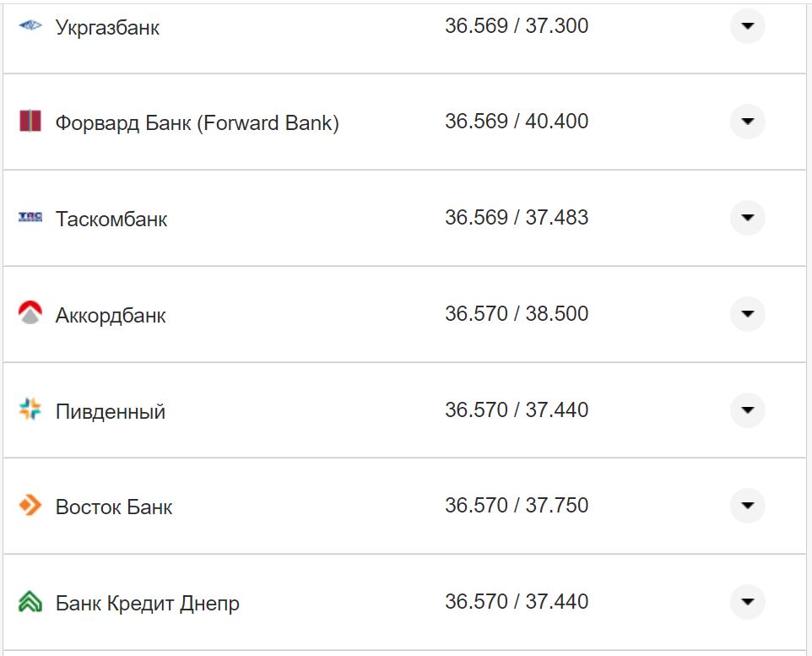The image size is (812, 656).
Task: Expand the Таскомбанк dropdown arrow
Action: (747, 218)
